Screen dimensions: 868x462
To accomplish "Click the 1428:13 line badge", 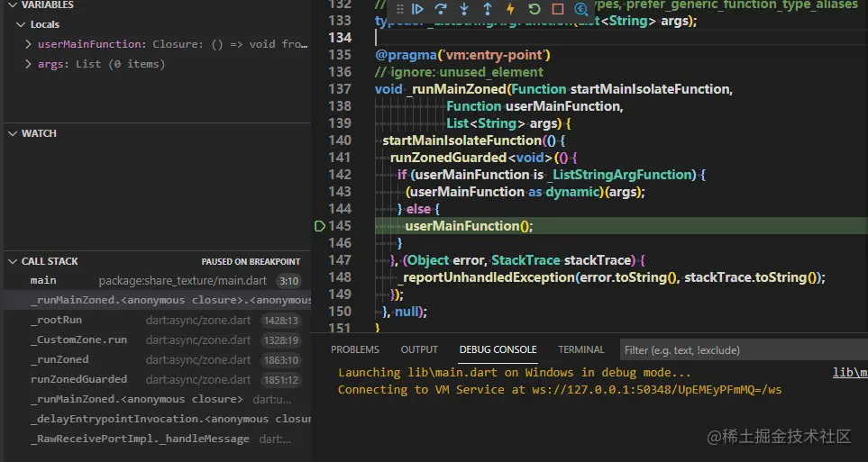I will [281, 321].
